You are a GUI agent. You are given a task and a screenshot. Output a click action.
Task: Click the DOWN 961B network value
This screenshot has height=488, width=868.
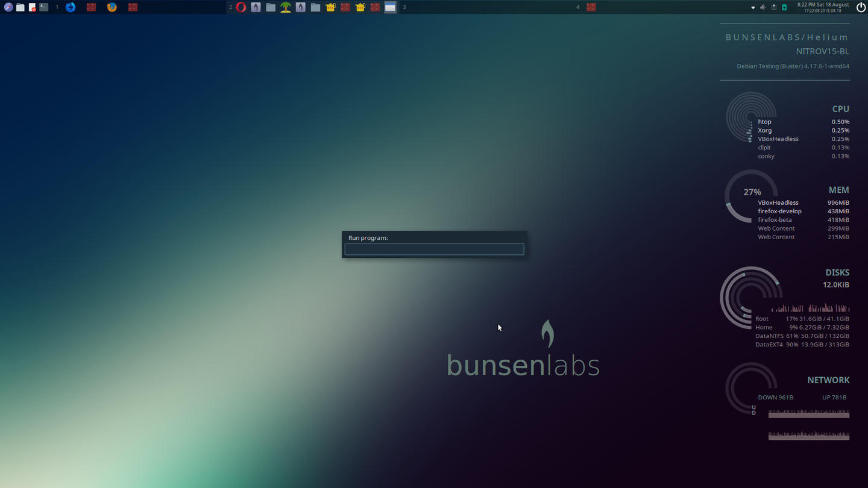click(x=776, y=398)
